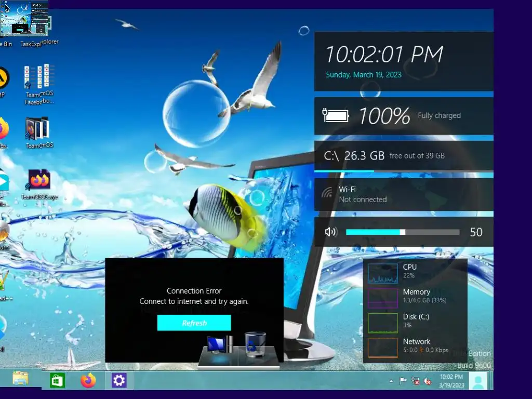
Task: Open the Action Center flag icon
Action: (x=403, y=381)
